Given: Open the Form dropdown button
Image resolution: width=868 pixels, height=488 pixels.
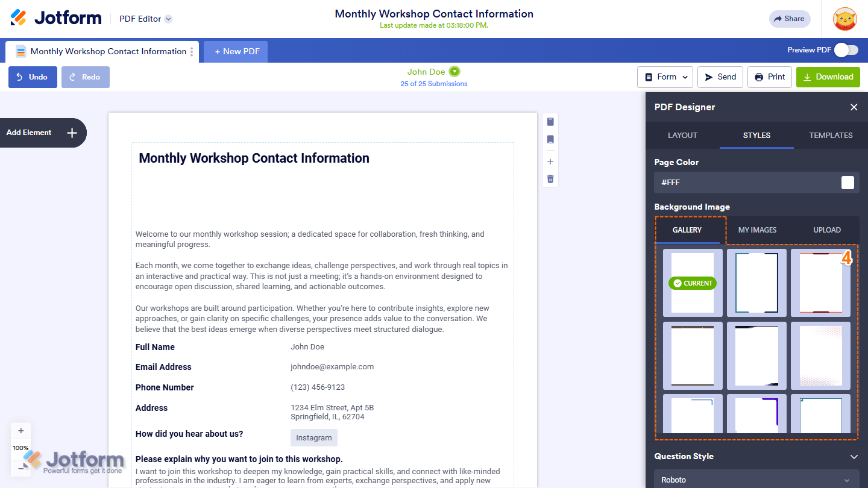Looking at the screenshot, I should [665, 77].
